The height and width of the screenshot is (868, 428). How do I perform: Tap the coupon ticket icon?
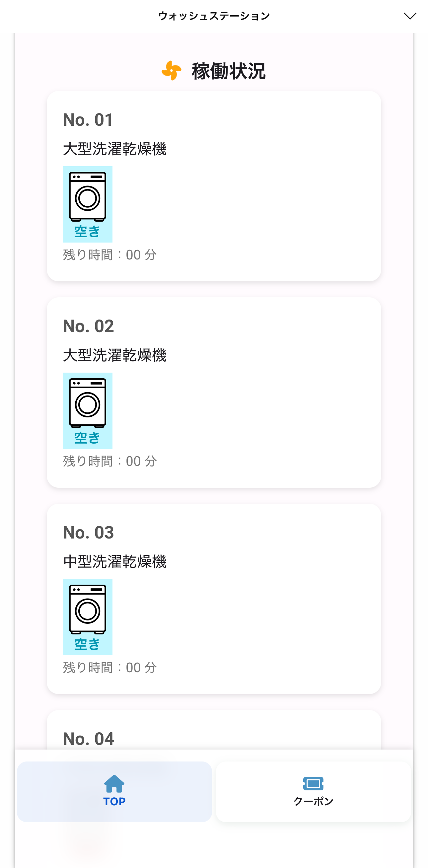click(313, 783)
